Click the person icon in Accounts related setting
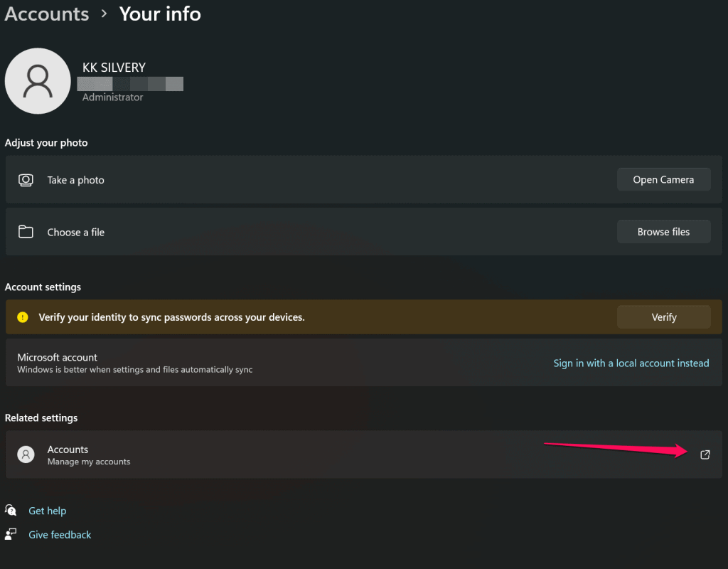 click(26, 454)
